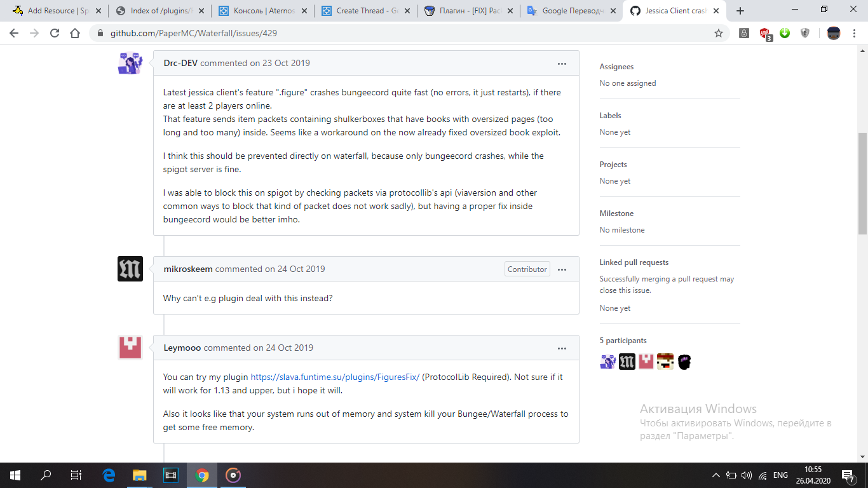Click the 'Assignees' sidebar heading
Viewport: 868px width, 488px height.
(616, 67)
